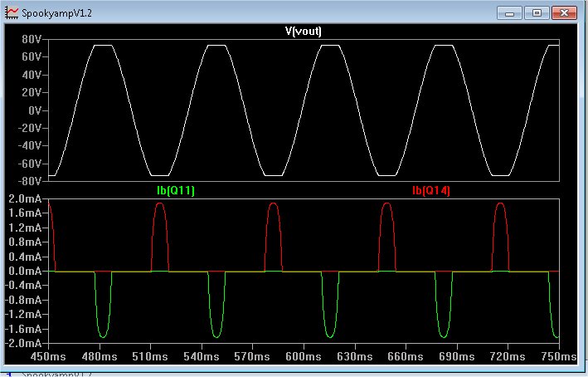The width and height of the screenshot is (588, 377).
Task: Click the 60V vertical axis label
Action: (x=32, y=56)
